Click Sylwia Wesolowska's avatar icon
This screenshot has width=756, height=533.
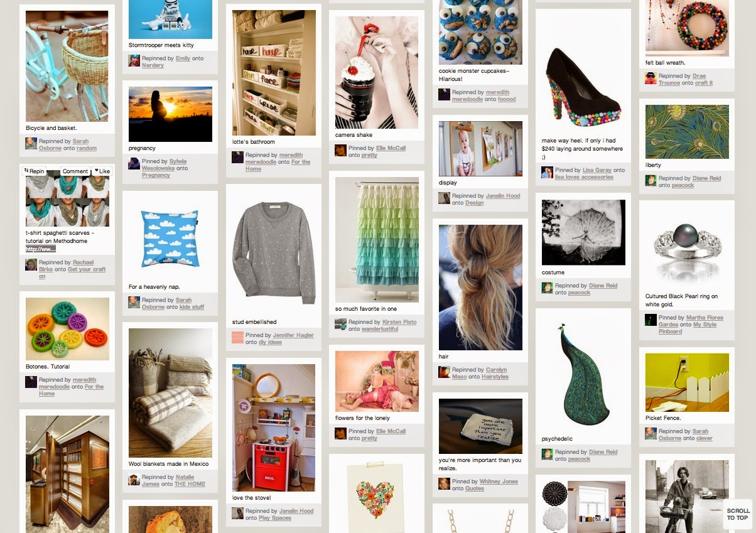click(x=134, y=163)
